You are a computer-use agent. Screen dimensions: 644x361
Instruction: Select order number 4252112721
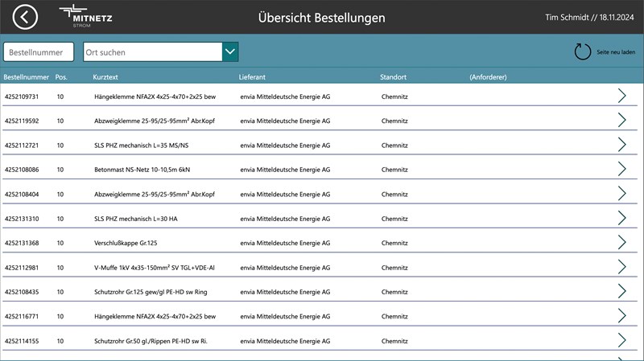(x=22, y=146)
